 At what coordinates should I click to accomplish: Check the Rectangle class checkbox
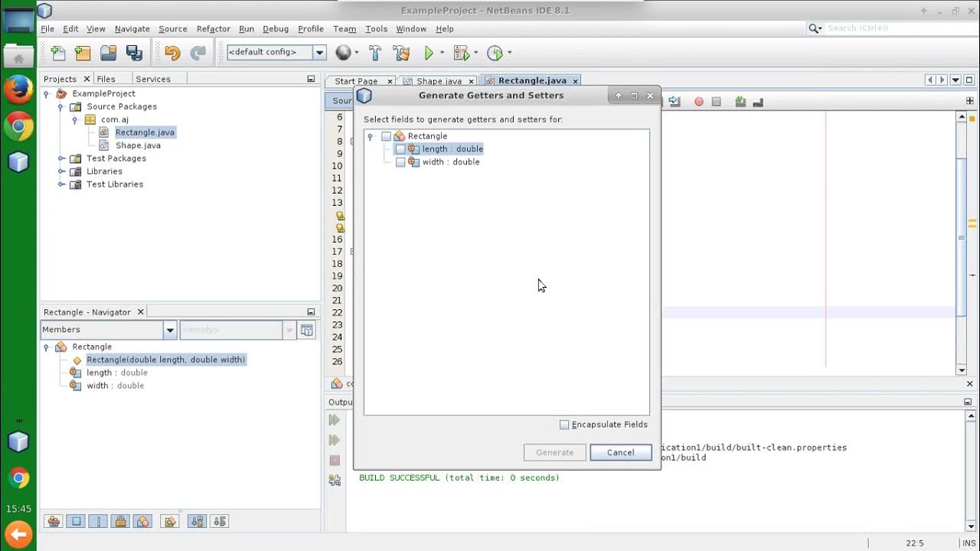click(386, 136)
